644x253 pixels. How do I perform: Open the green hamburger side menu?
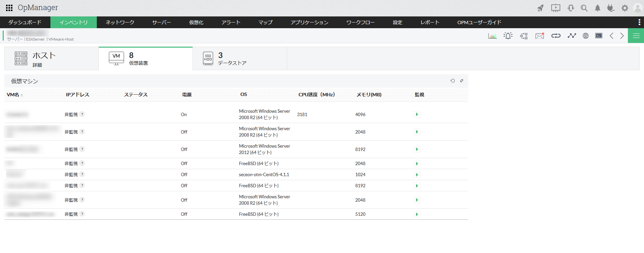[x=636, y=36]
